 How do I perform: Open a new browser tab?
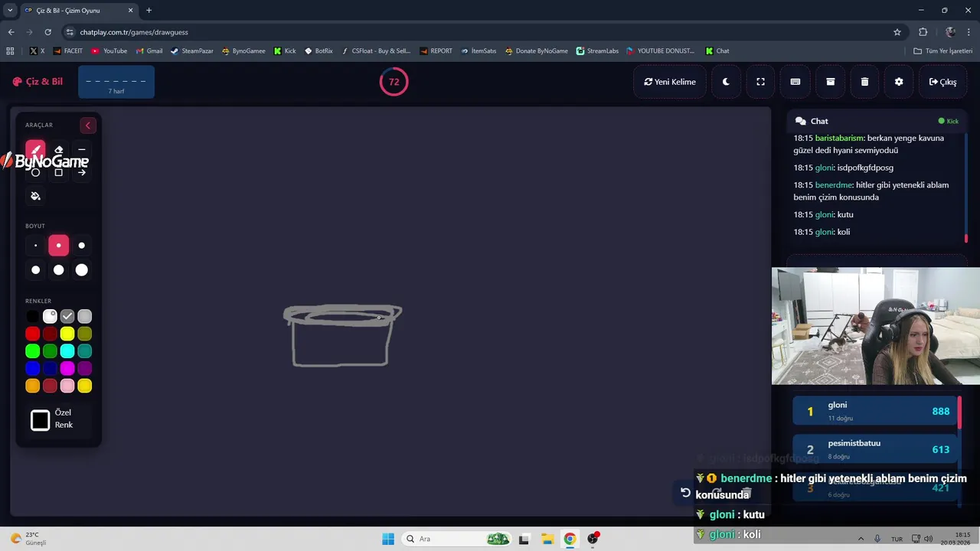[149, 10]
